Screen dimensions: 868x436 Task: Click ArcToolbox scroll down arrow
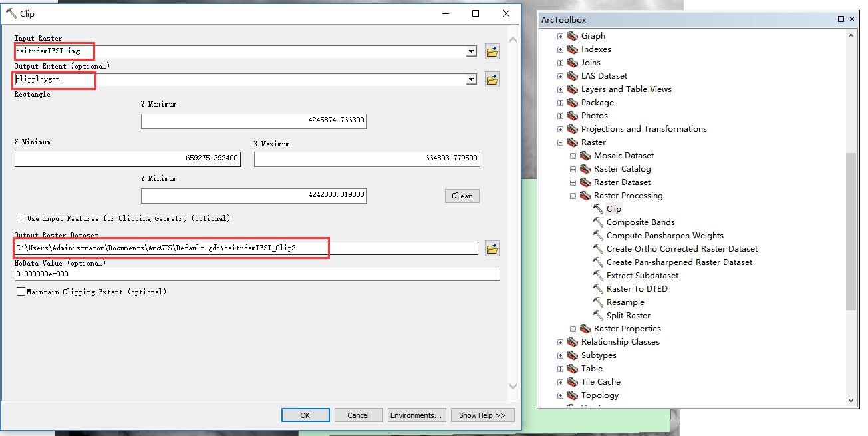click(x=851, y=400)
